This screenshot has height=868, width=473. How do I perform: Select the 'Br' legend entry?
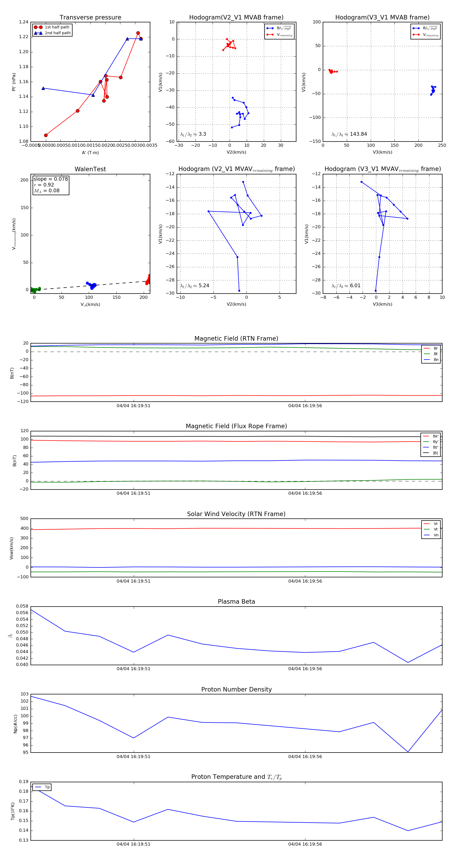[x=431, y=349]
